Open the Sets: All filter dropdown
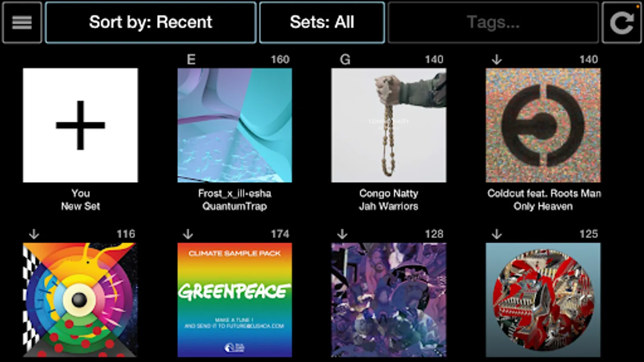The image size is (644, 362). coord(322,23)
